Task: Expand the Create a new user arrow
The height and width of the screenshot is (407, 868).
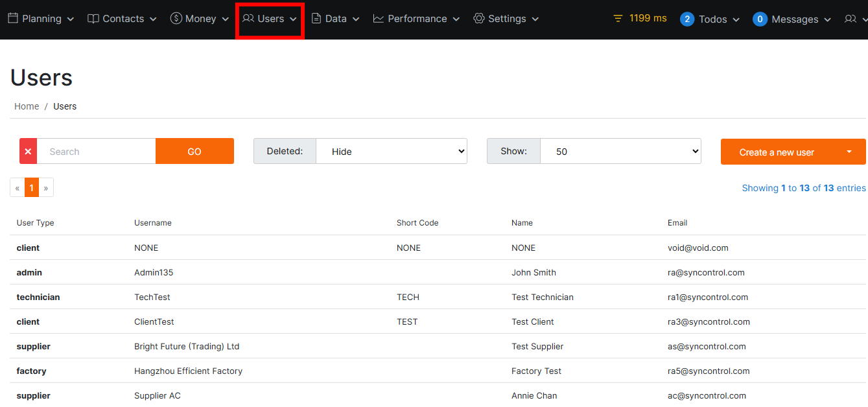Action: point(849,152)
